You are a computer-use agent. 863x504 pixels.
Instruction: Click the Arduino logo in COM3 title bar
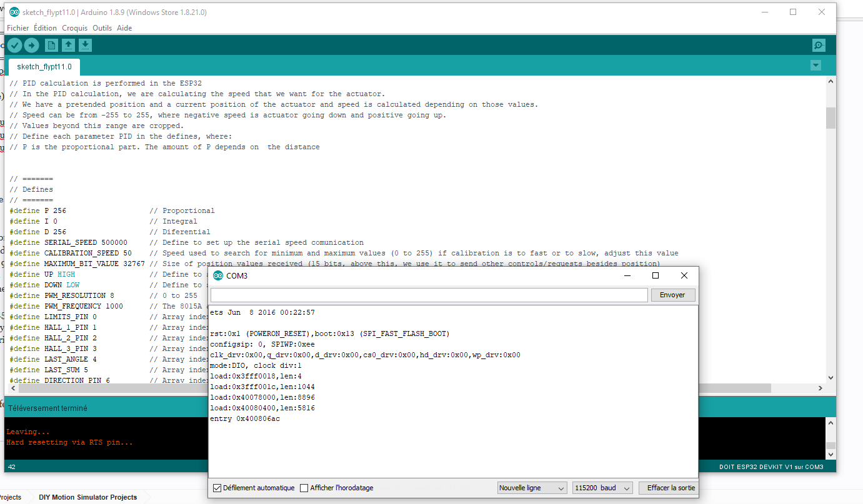click(x=218, y=275)
